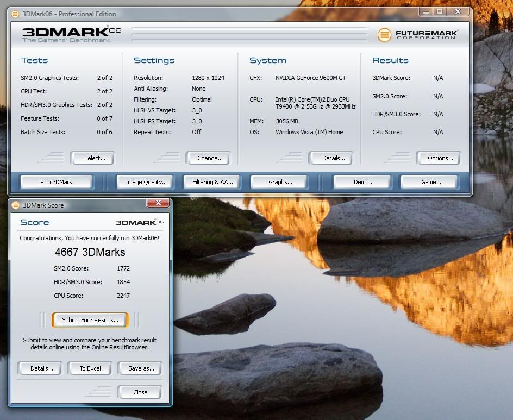Launch the Demo... mode
Image resolution: width=513 pixels, height=420 pixels.
click(362, 182)
